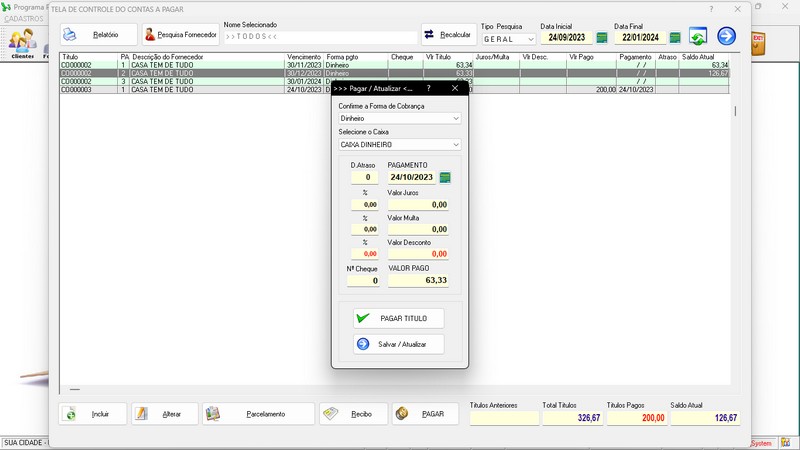Click the Pesquisa Fornecedor button

[180, 35]
